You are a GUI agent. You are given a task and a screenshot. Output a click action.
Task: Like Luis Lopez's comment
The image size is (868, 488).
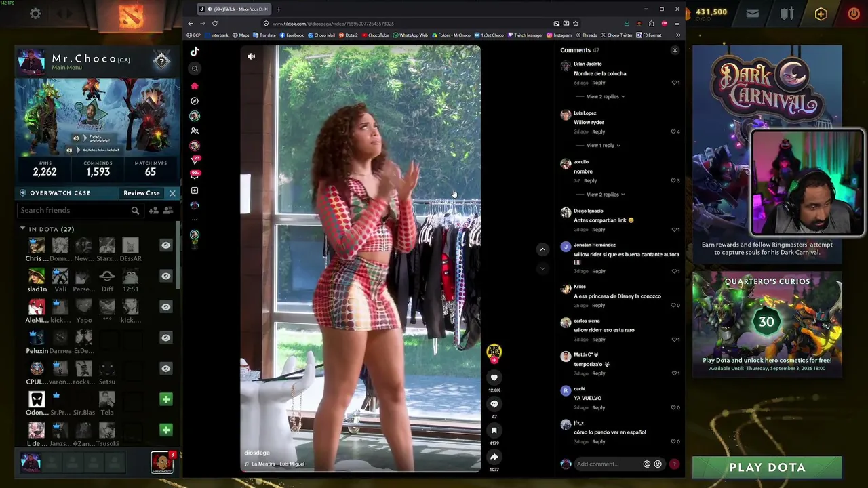click(x=674, y=131)
